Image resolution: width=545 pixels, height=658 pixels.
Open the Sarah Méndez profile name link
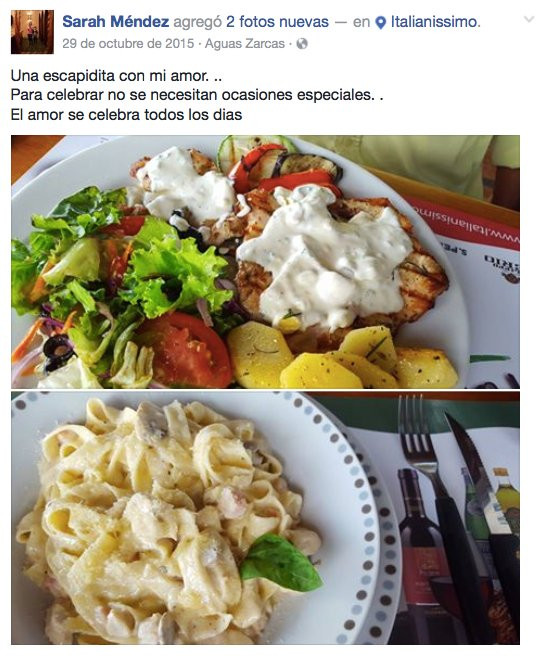116,21
